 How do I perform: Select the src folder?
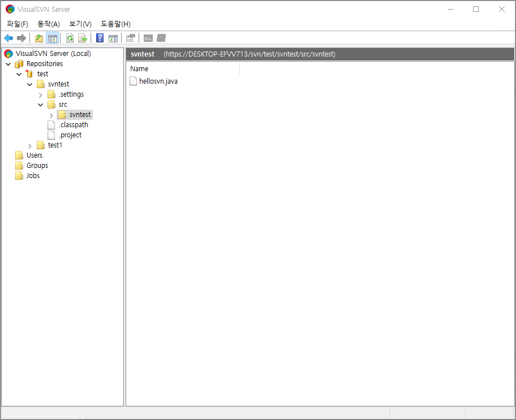(63, 104)
